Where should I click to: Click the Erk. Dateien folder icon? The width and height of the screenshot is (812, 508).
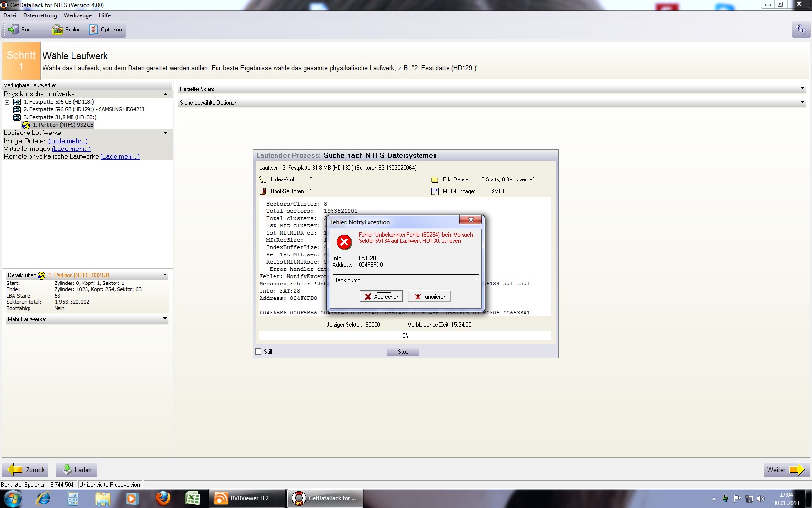point(435,179)
